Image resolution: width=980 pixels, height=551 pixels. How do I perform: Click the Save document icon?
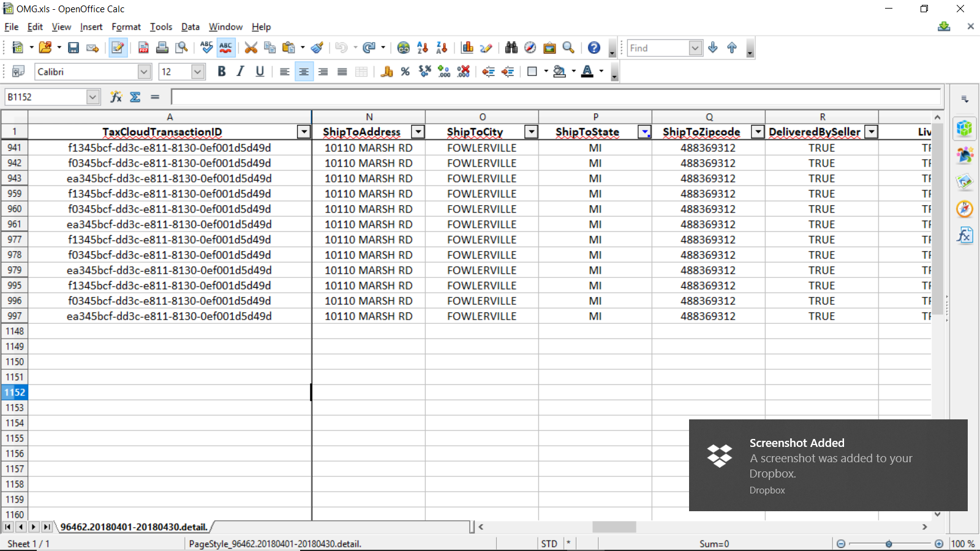point(73,48)
